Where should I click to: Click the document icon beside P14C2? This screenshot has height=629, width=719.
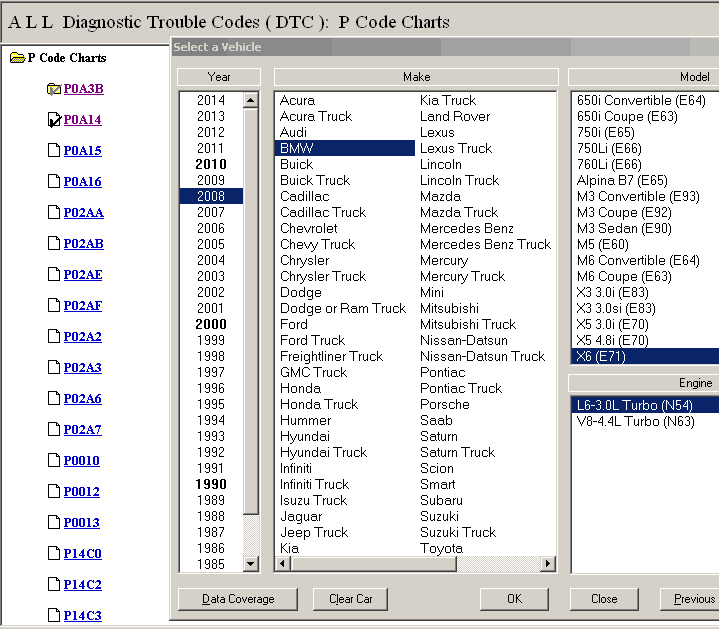point(54,585)
